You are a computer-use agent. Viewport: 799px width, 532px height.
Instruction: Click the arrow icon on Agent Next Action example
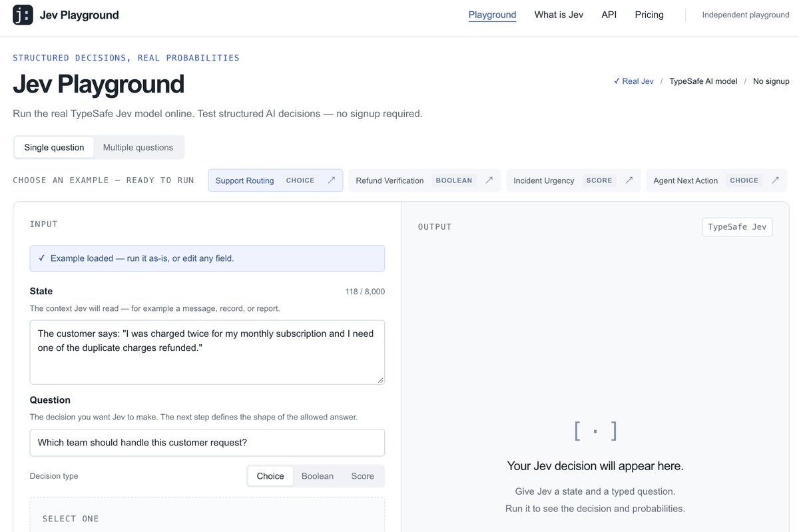(775, 180)
